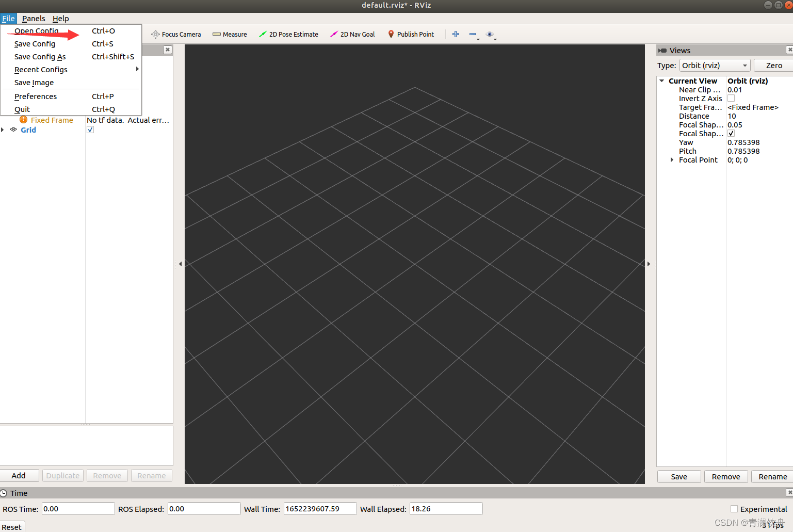793x532 pixels.
Task: Open the Panels menu
Action: (x=34, y=19)
